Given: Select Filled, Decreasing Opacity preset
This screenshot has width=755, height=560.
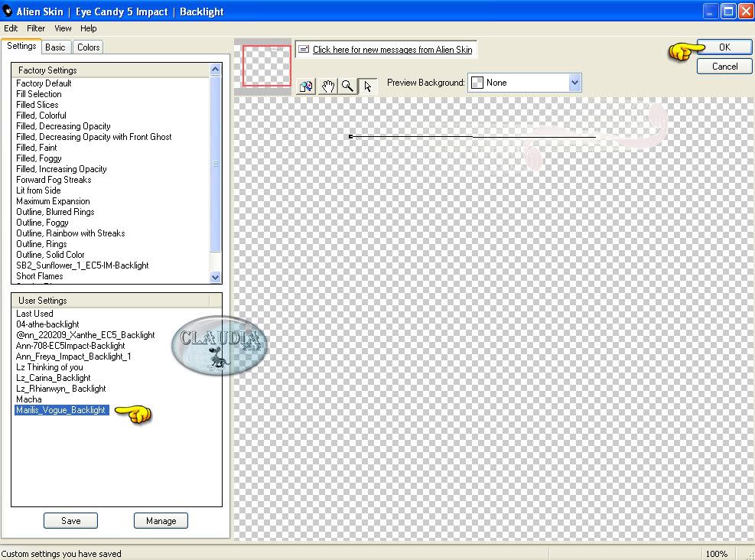Looking at the screenshot, I should [x=63, y=126].
